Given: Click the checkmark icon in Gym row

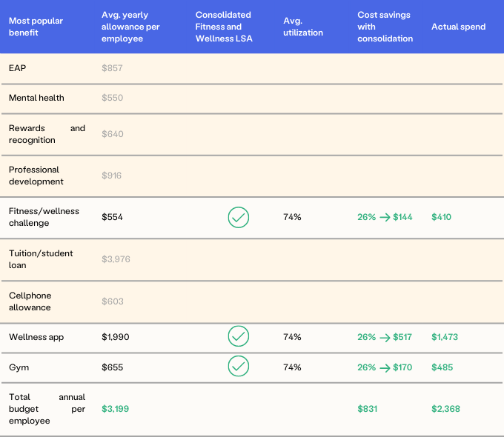Looking at the screenshot, I should [x=239, y=367].
